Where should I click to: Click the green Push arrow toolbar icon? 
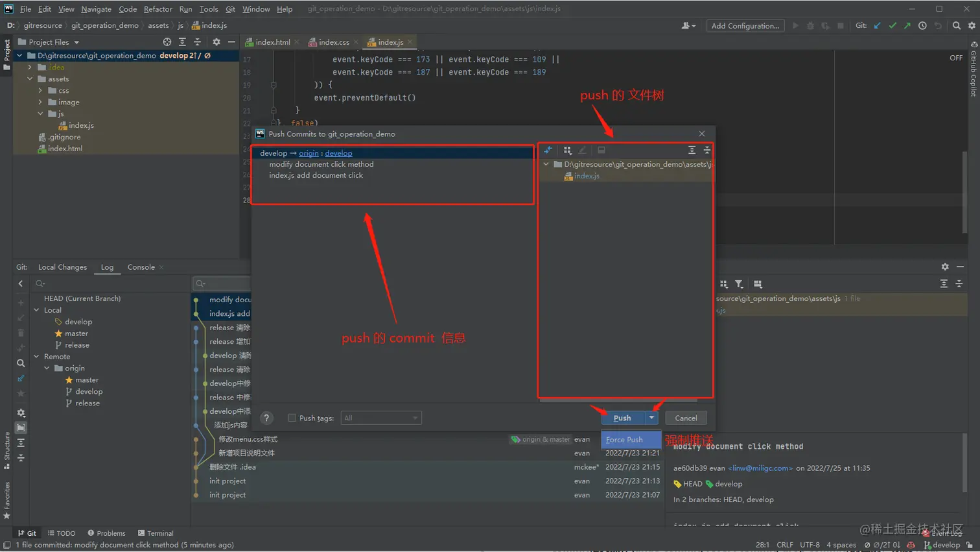pyautogui.click(x=907, y=26)
